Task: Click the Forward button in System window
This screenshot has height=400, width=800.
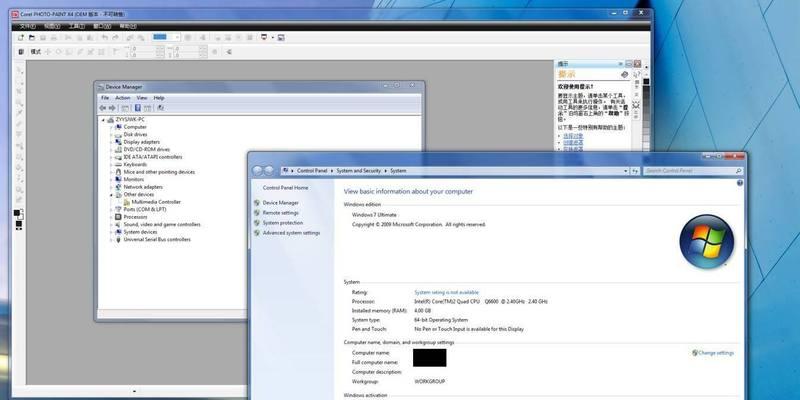Action: coord(269,171)
